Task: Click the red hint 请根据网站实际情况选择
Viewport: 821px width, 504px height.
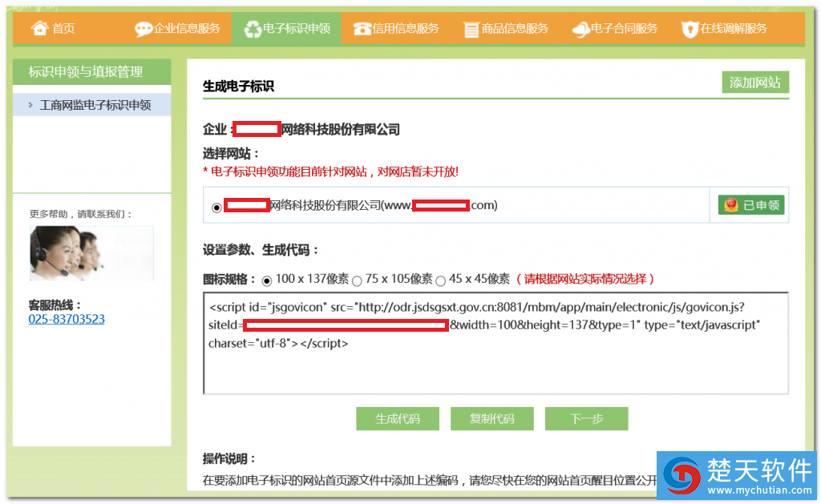Action: pos(584,279)
